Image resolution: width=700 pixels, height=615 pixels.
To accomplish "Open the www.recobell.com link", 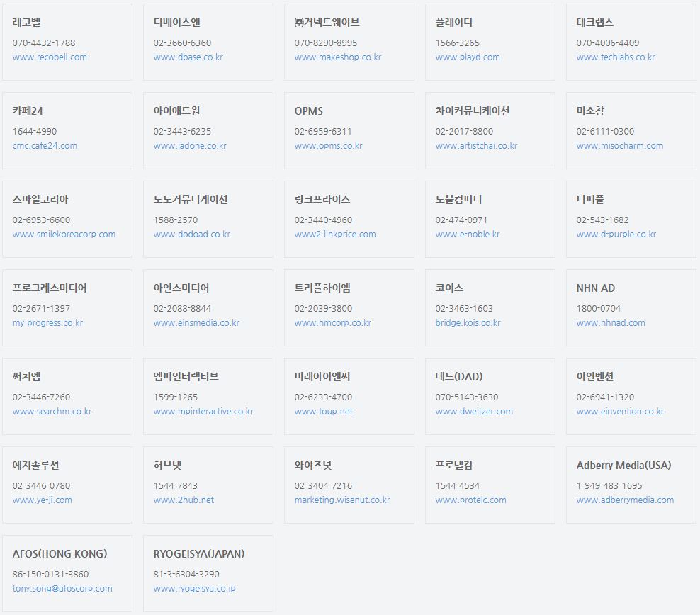I will (x=50, y=57).
